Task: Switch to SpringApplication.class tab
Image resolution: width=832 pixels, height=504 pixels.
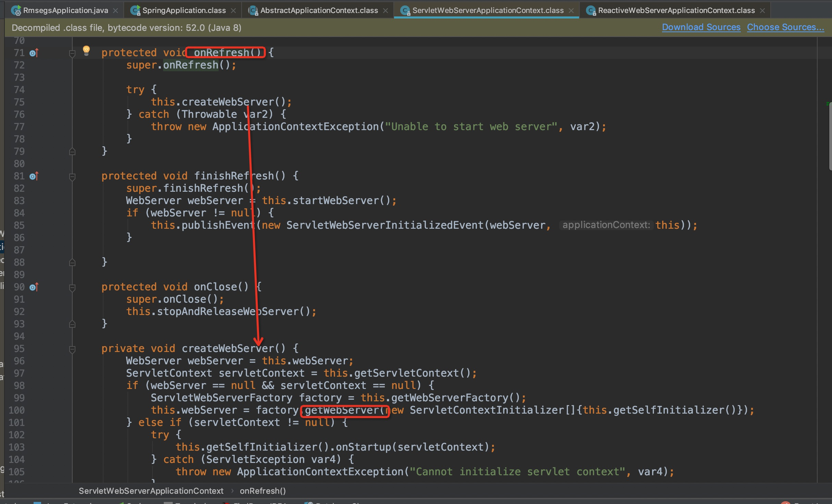Action: [x=184, y=11]
